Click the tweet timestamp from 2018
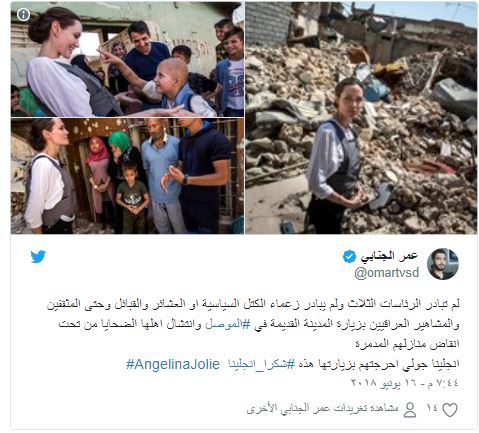This screenshot has height=433, width=479. [x=405, y=383]
